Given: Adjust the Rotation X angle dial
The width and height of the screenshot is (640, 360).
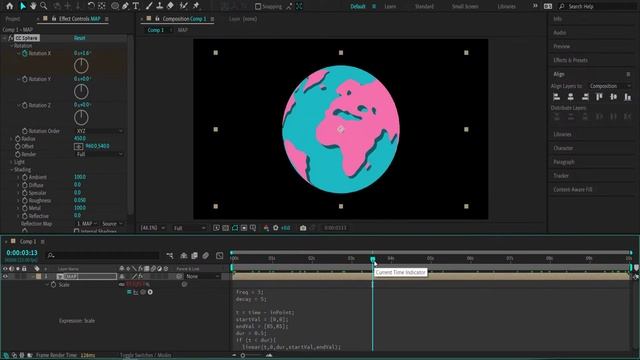Looking at the screenshot, I should (x=81, y=66).
